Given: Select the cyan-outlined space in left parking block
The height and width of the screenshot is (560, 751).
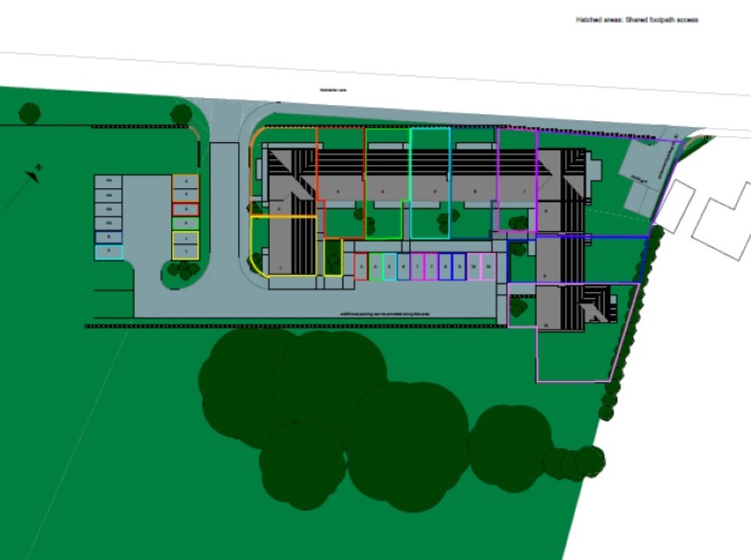Looking at the screenshot, I should click(108, 252).
